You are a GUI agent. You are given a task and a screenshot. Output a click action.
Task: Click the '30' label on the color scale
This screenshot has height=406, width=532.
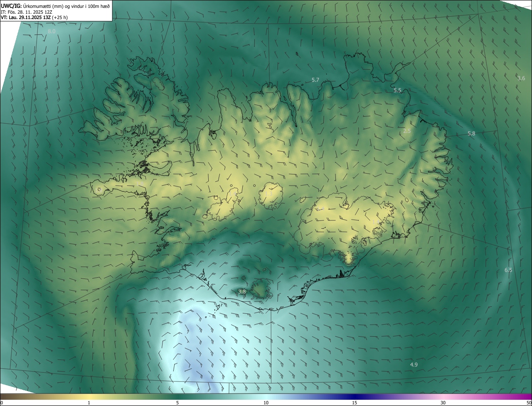coord(443,403)
